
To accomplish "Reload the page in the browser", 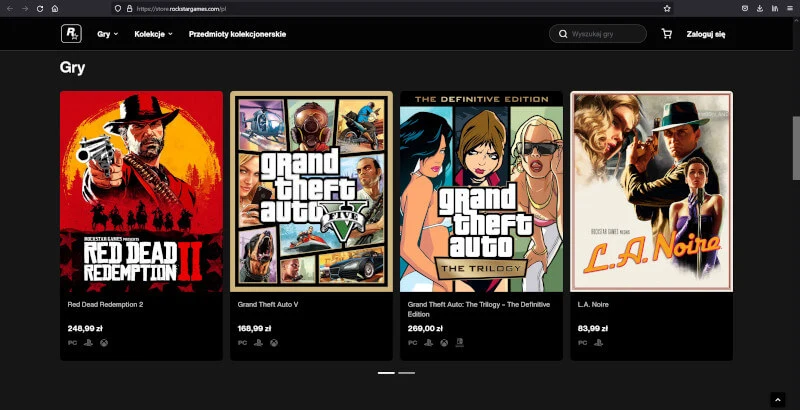I will click(x=40, y=9).
